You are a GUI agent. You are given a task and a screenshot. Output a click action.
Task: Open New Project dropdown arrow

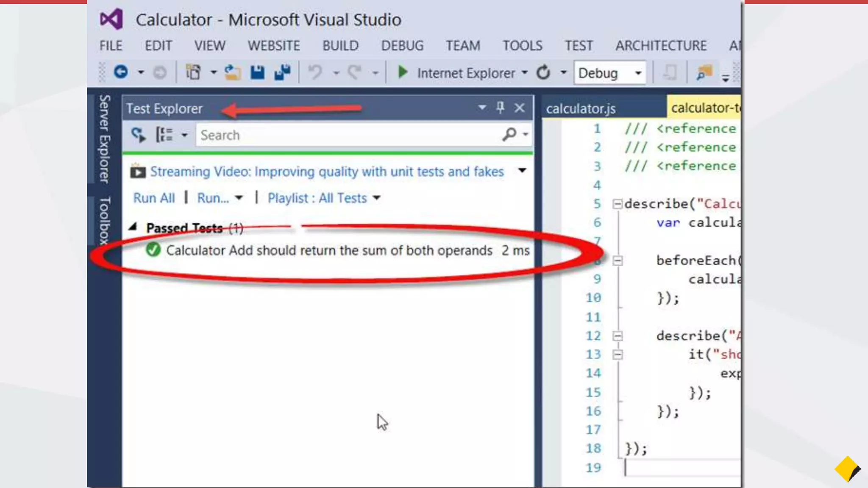[213, 73]
